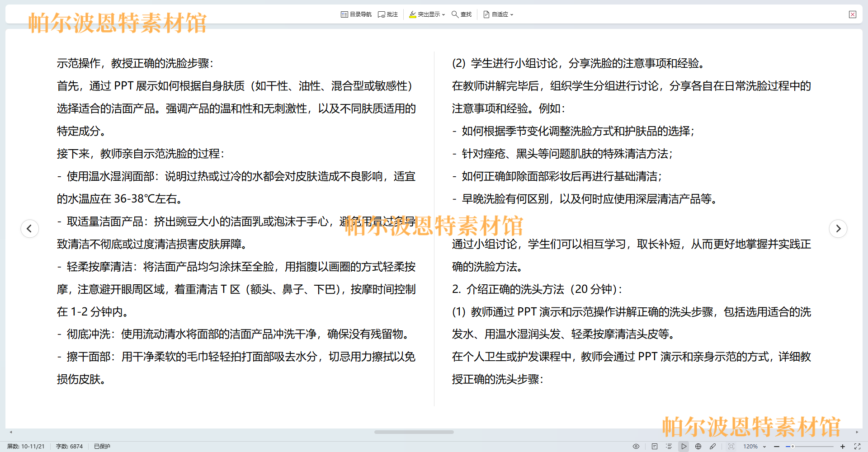Open the 查找 find tool

[x=462, y=14]
